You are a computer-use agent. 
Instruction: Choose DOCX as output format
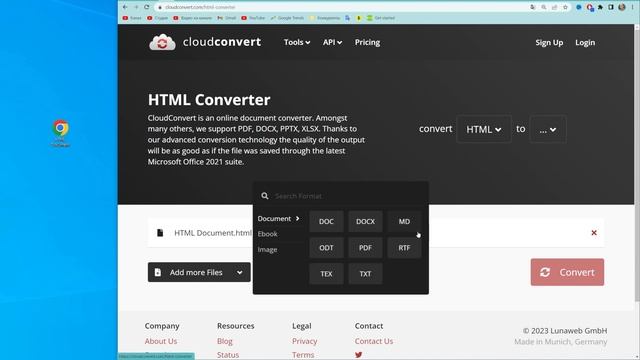pyautogui.click(x=365, y=222)
